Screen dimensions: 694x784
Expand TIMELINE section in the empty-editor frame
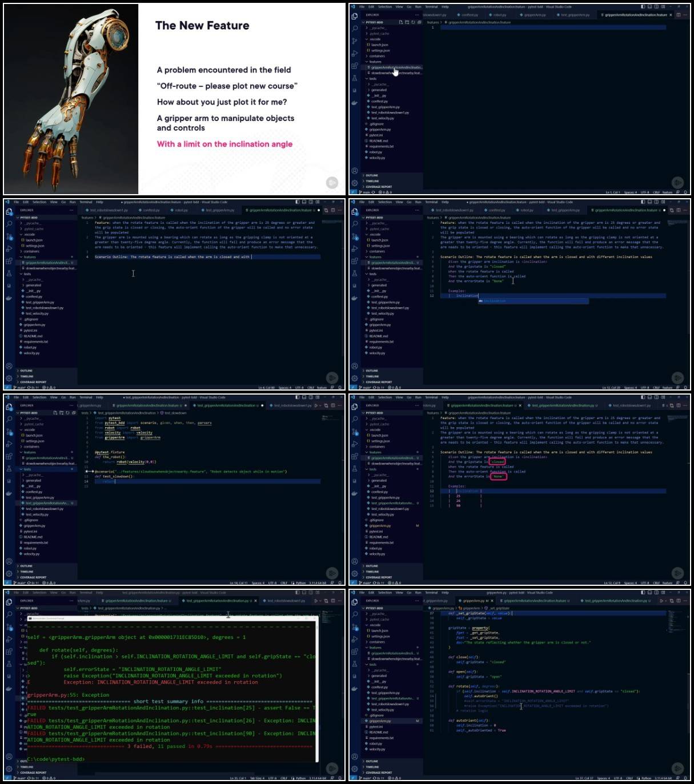(x=371, y=181)
